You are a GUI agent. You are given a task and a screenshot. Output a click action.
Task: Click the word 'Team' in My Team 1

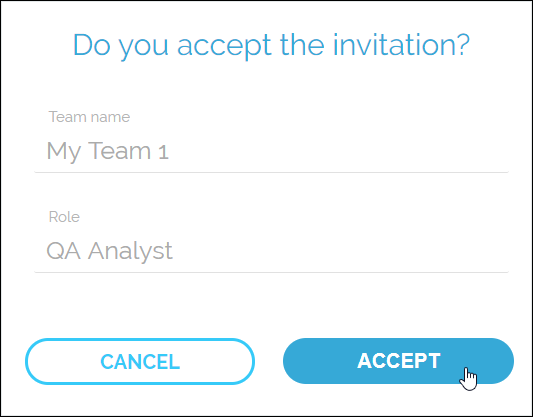point(119,150)
